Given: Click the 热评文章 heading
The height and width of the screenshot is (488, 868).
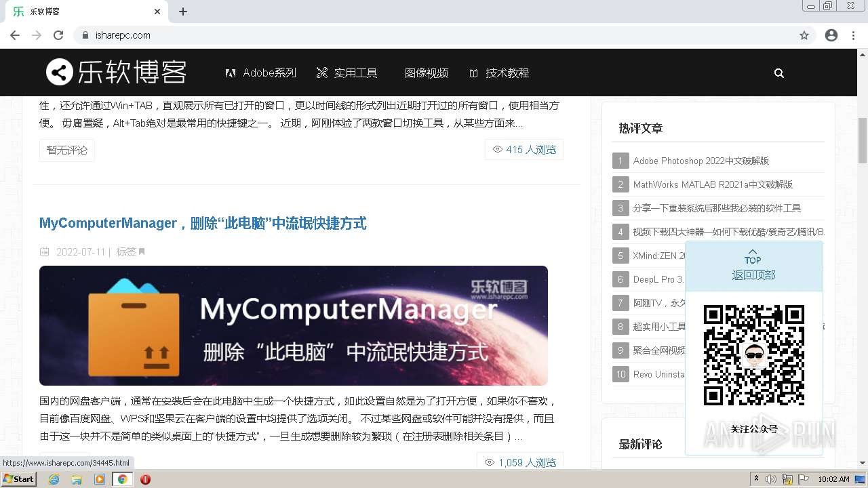Looking at the screenshot, I should 641,128.
